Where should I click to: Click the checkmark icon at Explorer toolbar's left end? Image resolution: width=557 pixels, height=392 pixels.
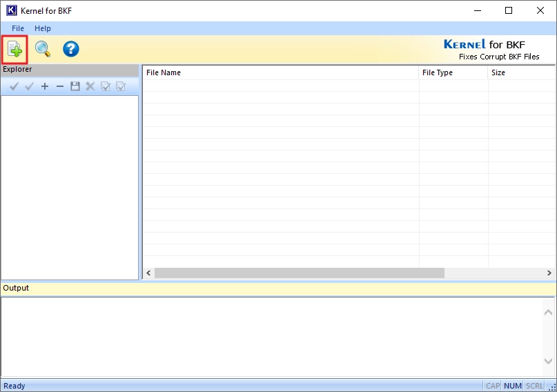(x=14, y=86)
